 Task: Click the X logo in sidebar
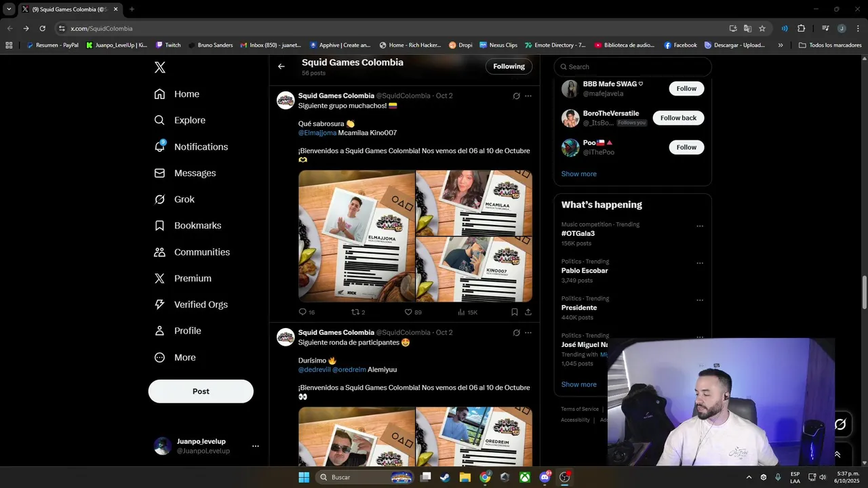pos(160,67)
